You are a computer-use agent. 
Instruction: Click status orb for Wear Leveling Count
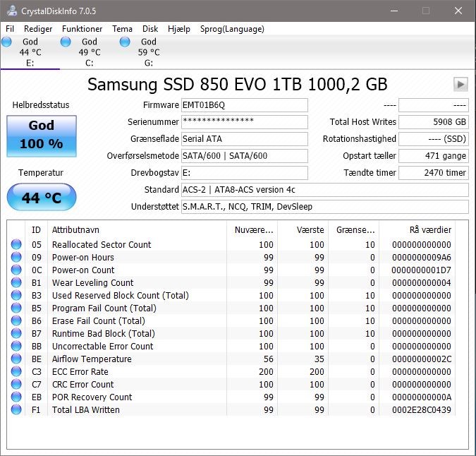[x=16, y=282]
